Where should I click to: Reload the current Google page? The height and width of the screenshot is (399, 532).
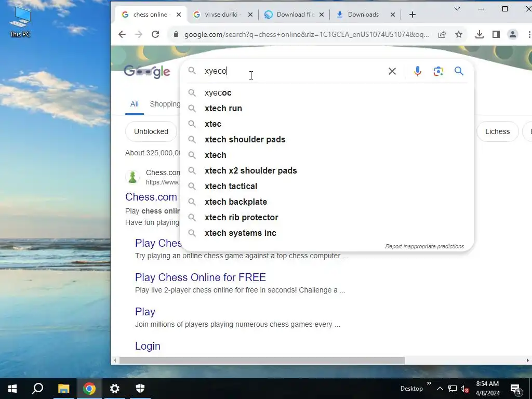(x=155, y=34)
